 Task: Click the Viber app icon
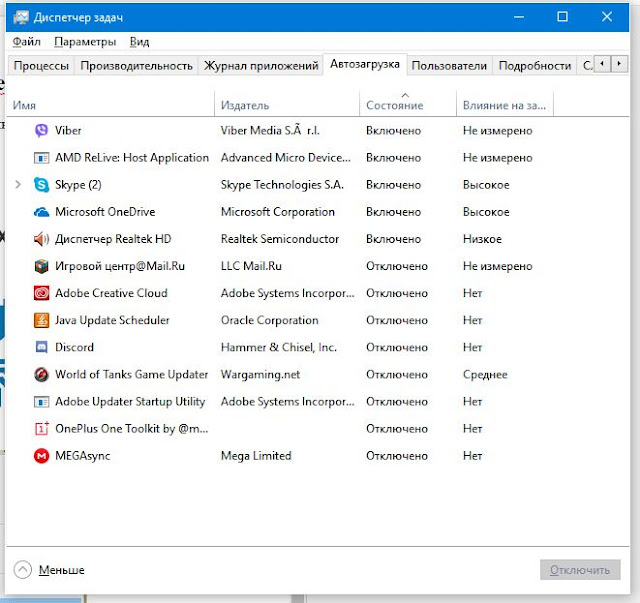(x=41, y=131)
